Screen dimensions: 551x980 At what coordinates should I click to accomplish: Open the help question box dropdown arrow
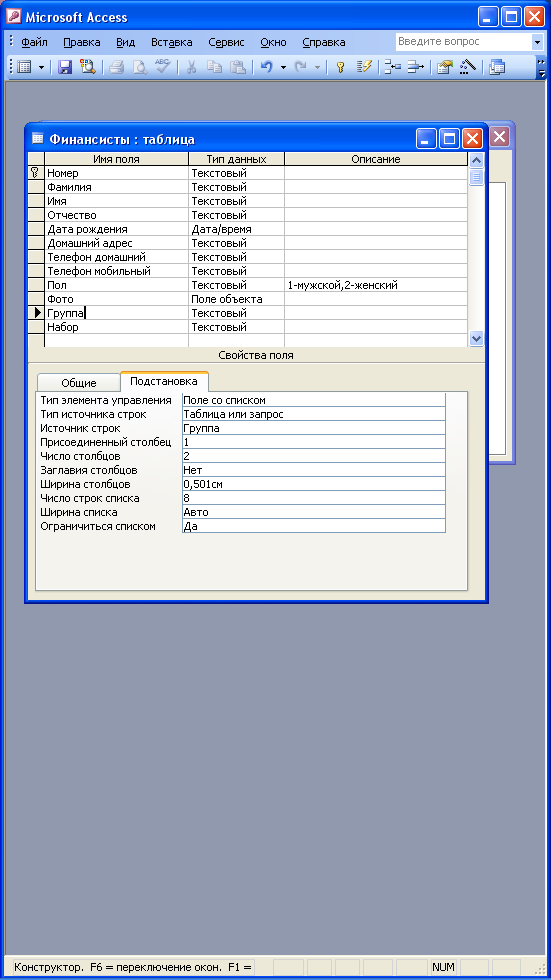point(537,42)
